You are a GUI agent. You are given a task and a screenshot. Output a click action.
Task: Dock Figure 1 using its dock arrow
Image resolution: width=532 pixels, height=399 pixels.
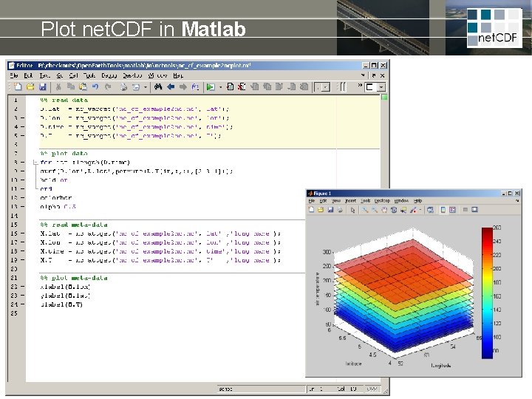(517, 201)
